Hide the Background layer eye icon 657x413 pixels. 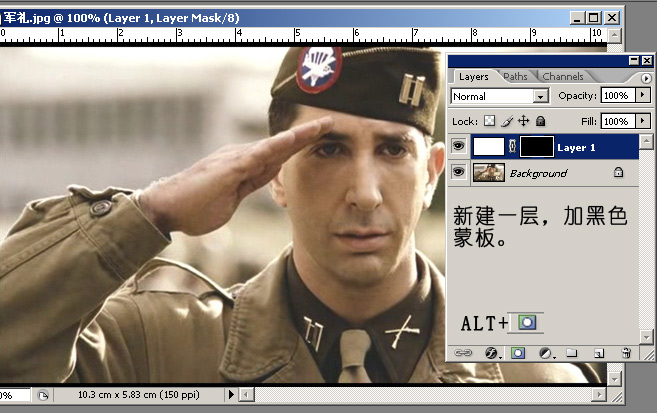[x=459, y=172]
